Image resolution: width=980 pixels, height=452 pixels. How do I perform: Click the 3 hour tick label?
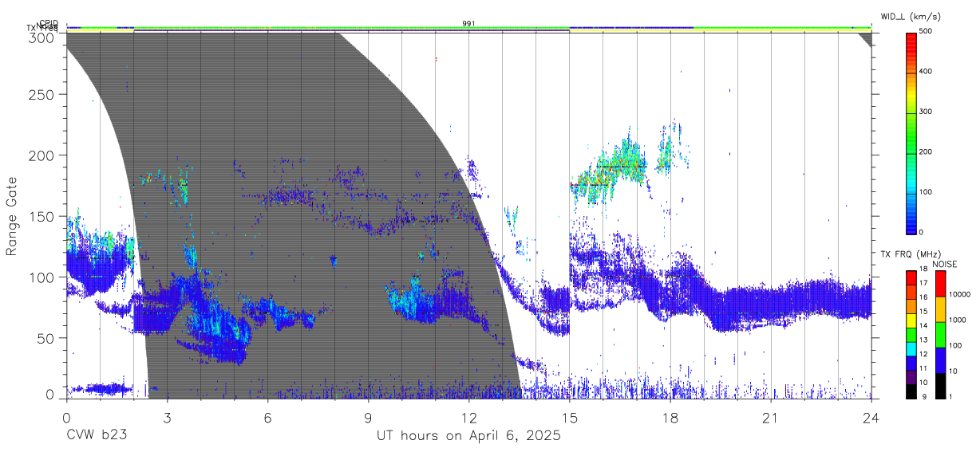tap(167, 417)
